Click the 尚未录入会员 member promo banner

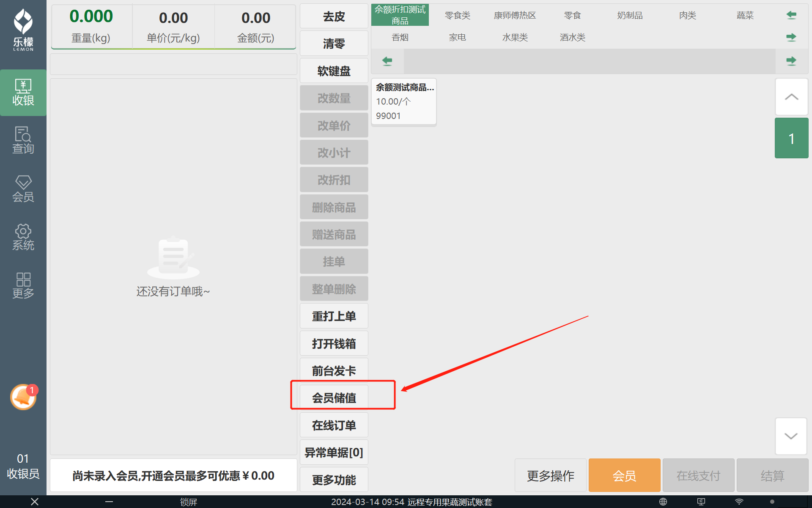[173, 475]
